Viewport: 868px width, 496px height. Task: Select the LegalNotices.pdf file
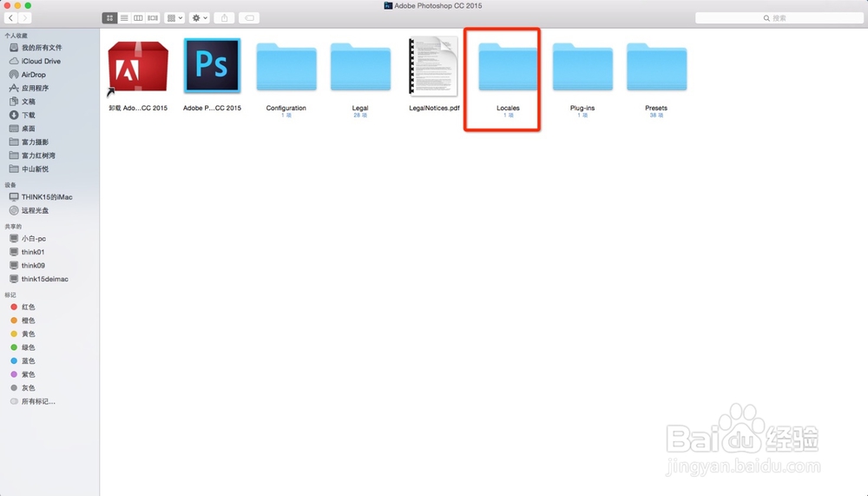pyautogui.click(x=434, y=67)
